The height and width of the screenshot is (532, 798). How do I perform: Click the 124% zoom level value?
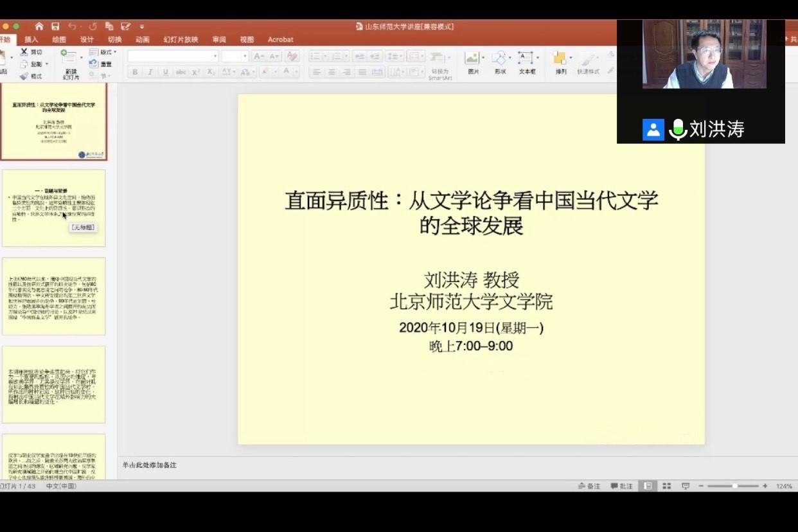[784, 486]
